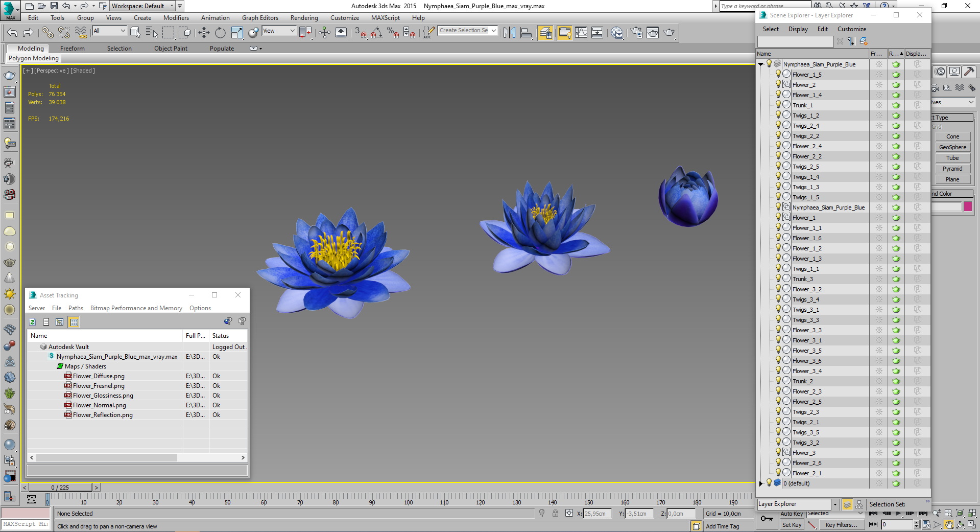Refresh the Asset Tracking list

[32, 322]
